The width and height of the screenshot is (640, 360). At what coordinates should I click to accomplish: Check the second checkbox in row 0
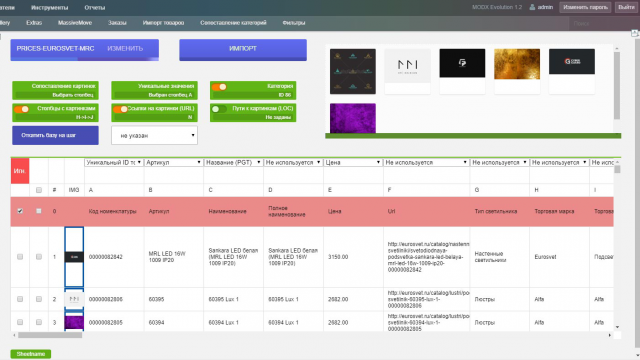tap(39, 211)
